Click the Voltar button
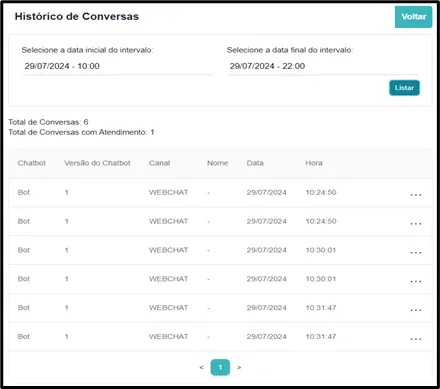Screen dimensions: 440x389 coord(413,17)
